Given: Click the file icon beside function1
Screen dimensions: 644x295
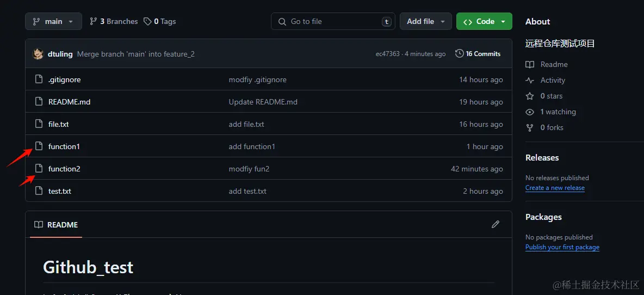Looking at the screenshot, I should [39, 146].
